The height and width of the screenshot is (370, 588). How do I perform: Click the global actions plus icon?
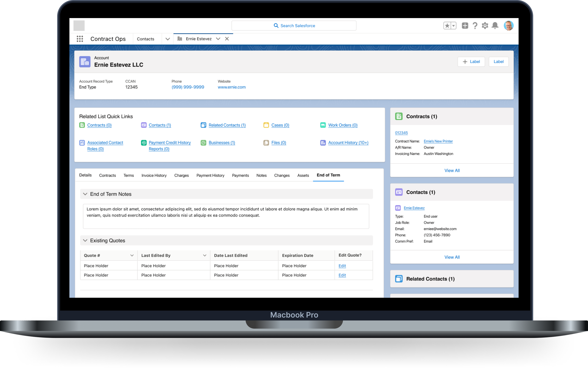click(465, 26)
